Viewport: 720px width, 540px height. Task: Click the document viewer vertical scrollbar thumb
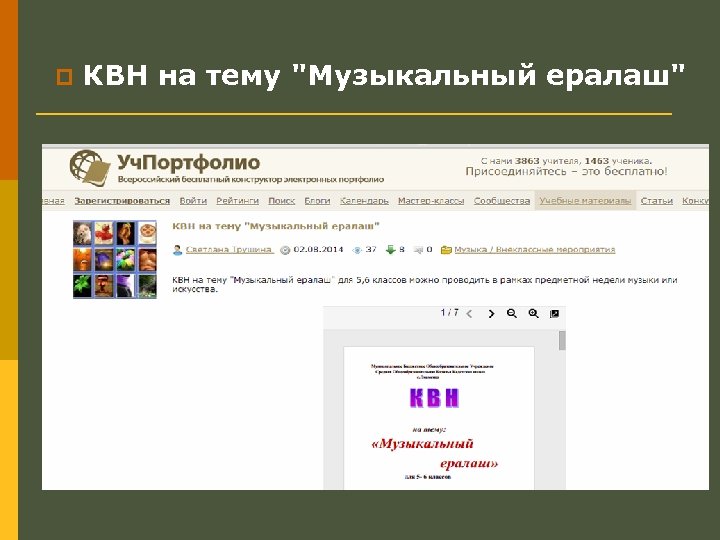[562, 341]
